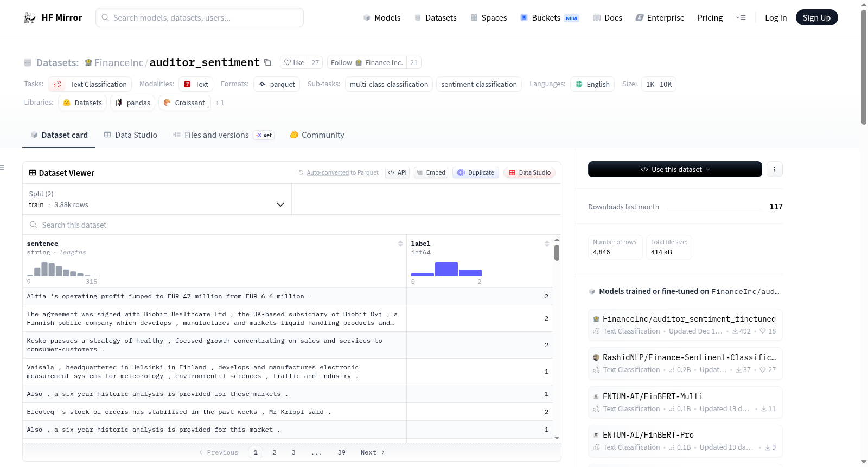
Task: Click the Elcoteq 's stock of orders row
Action: [288, 412]
